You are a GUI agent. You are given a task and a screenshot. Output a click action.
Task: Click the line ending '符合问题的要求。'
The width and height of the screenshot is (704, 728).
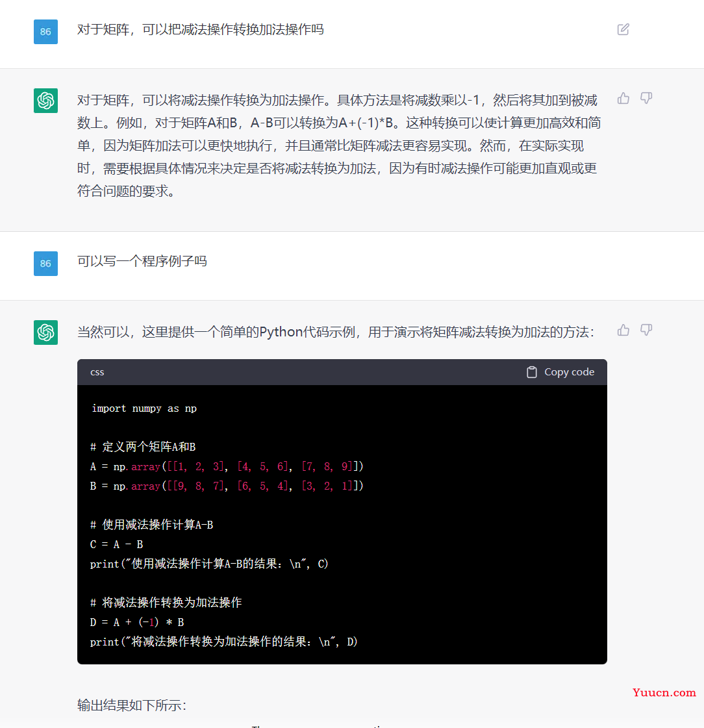(x=126, y=191)
